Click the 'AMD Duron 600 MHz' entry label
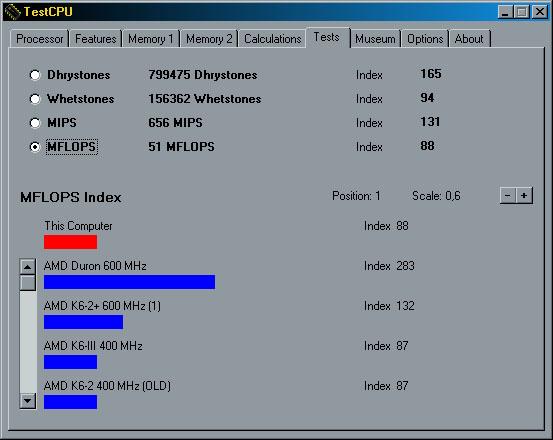The image size is (553, 440). click(95, 266)
